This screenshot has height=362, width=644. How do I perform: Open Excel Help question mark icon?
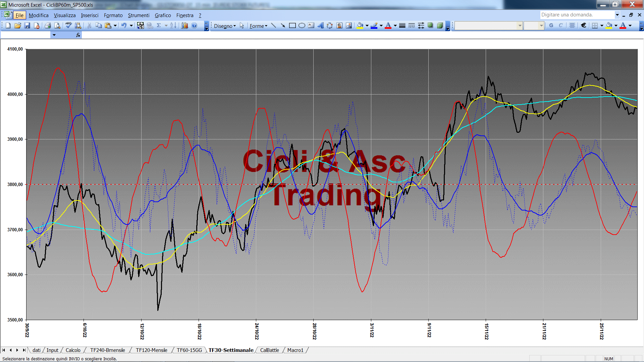pos(194,25)
